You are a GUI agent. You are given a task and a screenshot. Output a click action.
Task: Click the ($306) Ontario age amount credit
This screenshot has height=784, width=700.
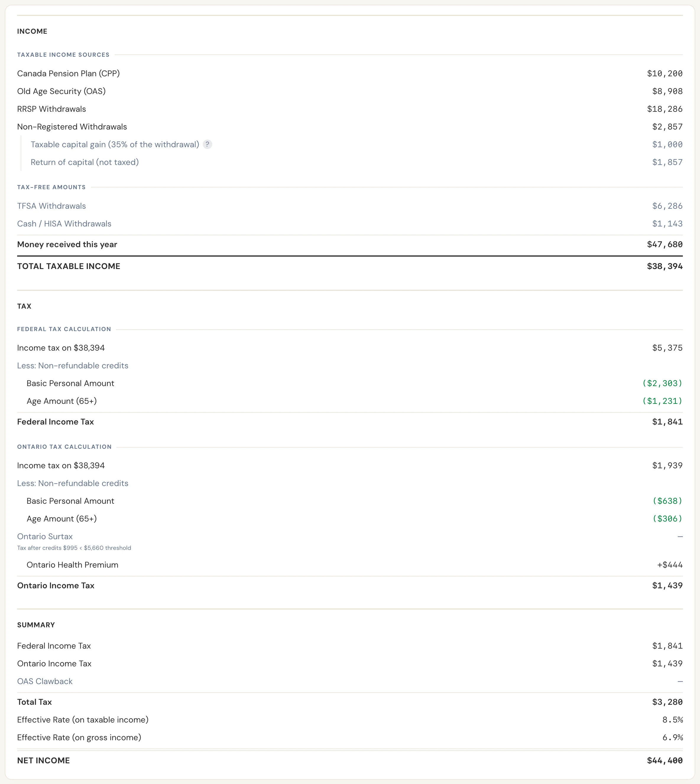667,519
